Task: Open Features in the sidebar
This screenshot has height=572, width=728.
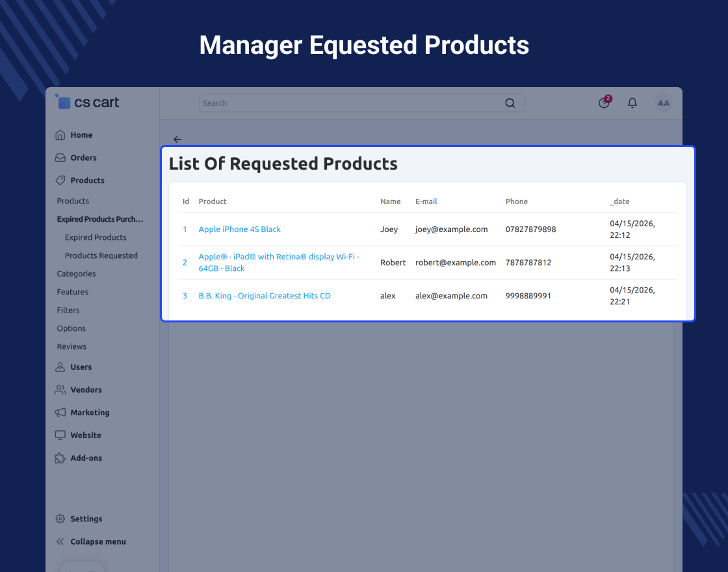Action: (72, 292)
